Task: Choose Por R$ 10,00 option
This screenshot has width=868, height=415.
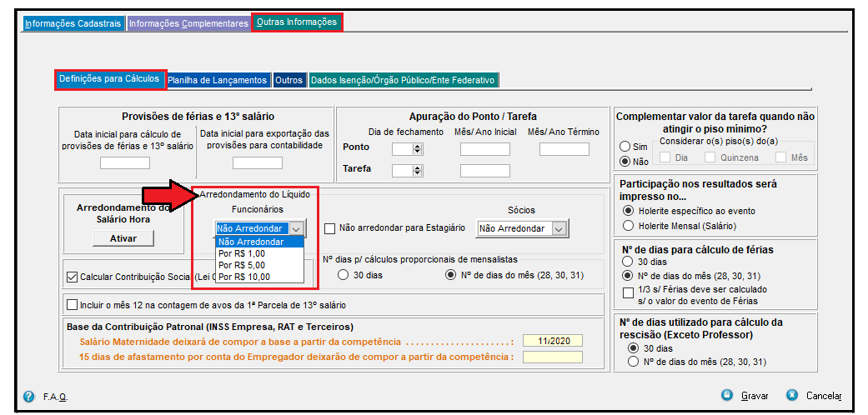Action: coord(259,277)
